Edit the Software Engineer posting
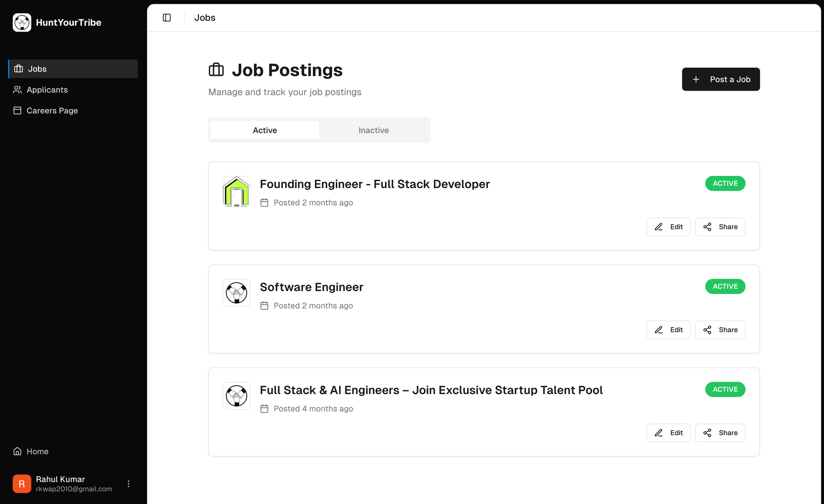 pos(668,330)
